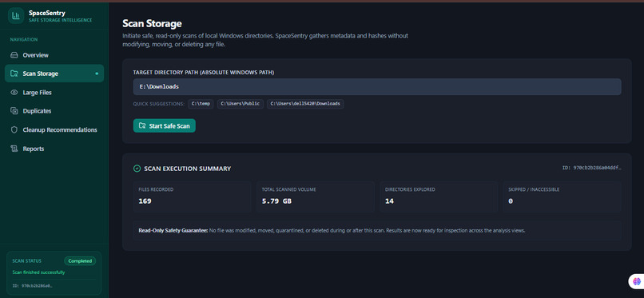The image size is (644, 298).
Task: Click the scan ID text in summary header
Action: coord(592,168)
